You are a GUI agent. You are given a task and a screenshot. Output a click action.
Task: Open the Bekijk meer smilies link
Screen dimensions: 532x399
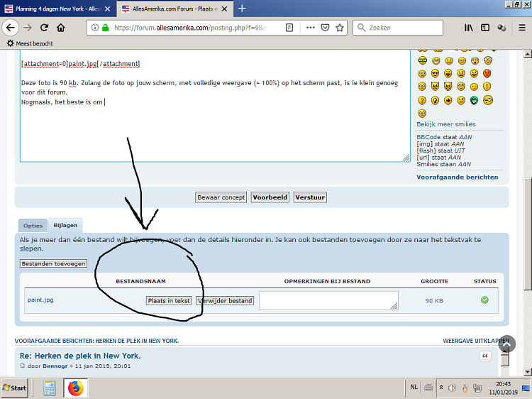click(x=445, y=124)
